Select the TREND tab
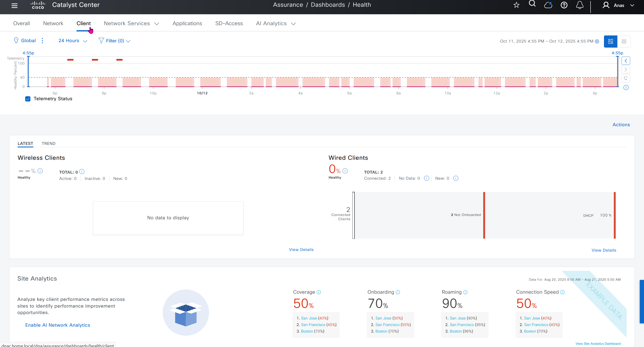Image resolution: width=644 pixels, height=347 pixels. 48,143
